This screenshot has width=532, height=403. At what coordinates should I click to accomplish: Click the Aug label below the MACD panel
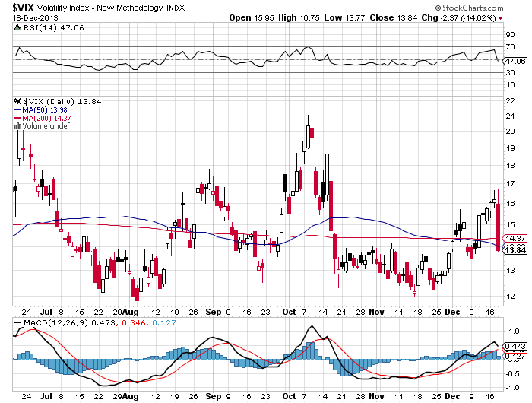[x=131, y=396]
